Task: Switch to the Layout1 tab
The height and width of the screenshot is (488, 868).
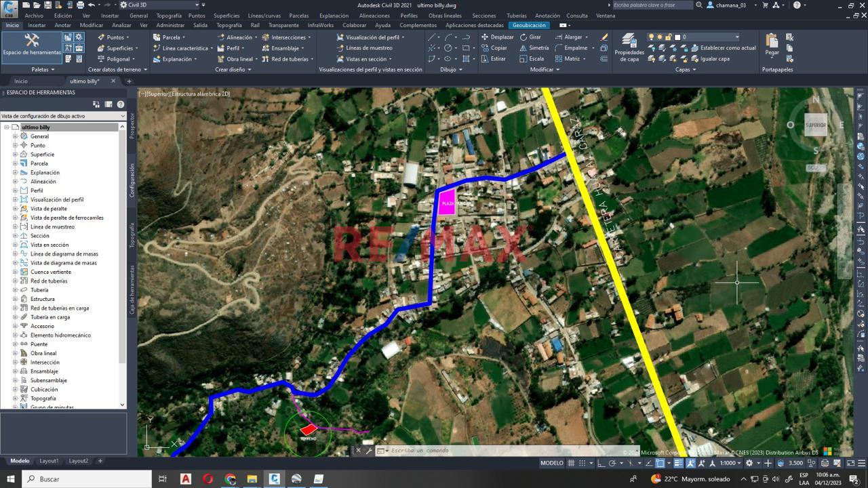Action: pos(49,461)
